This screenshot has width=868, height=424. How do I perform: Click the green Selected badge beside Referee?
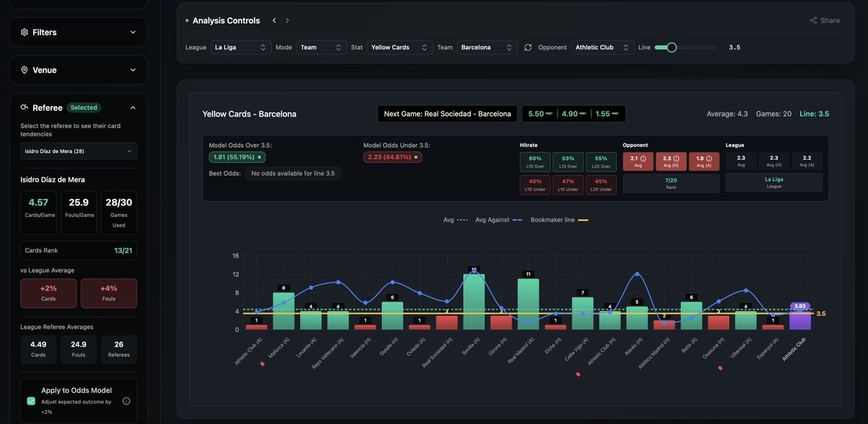84,108
